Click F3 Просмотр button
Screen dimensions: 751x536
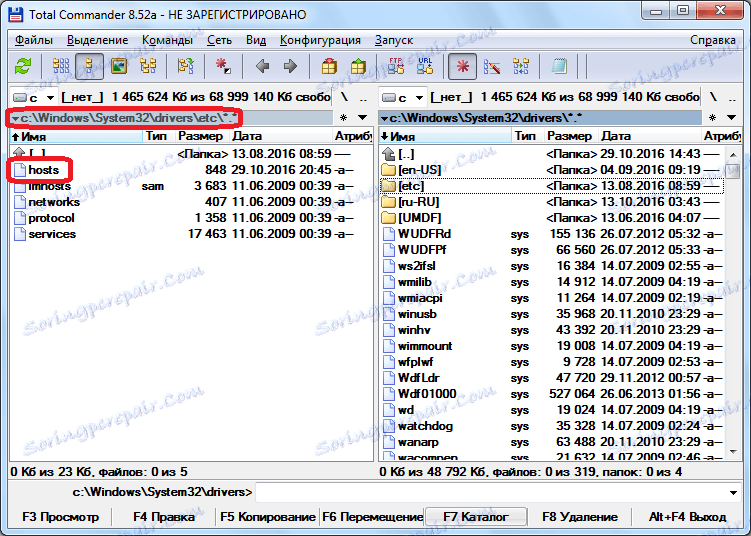pyautogui.click(x=60, y=517)
